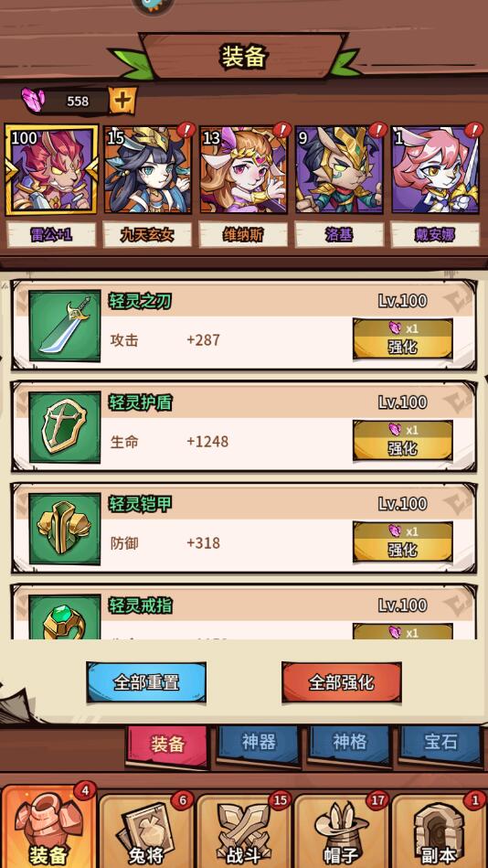Switch to the 神格 tab

point(350,744)
